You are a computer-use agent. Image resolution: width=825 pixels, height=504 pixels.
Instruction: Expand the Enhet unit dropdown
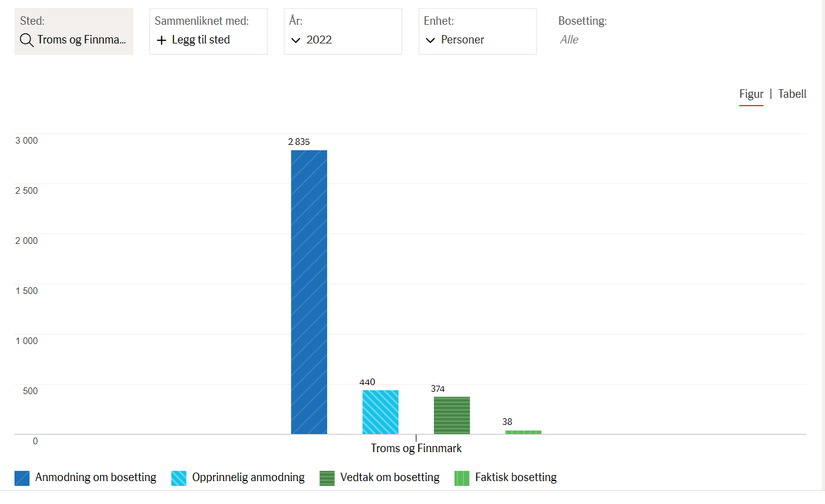477,31
